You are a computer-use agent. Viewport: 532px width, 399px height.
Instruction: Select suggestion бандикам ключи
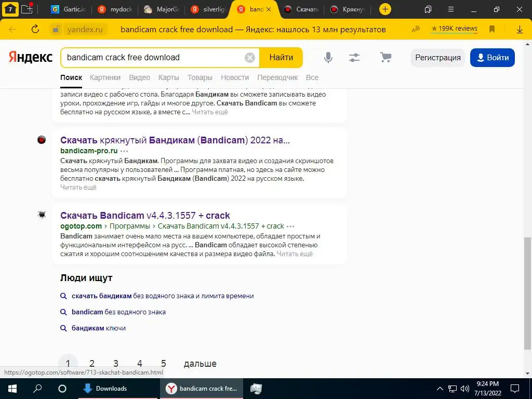[99, 328]
